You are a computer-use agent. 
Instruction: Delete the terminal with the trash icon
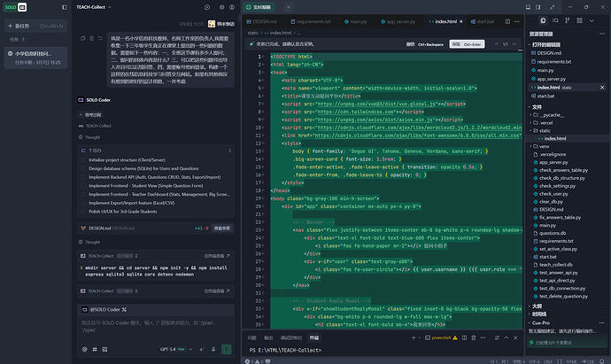click(474, 337)
